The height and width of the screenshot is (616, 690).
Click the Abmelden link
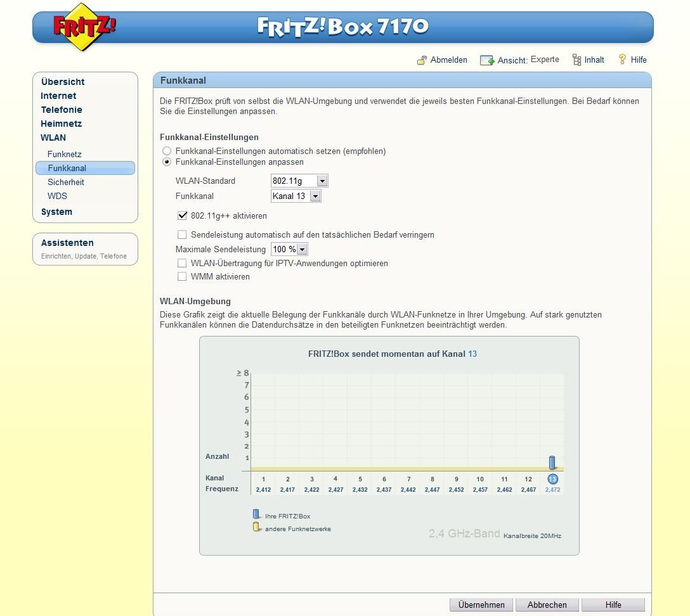pyautogui.click(x=449, y=60)
